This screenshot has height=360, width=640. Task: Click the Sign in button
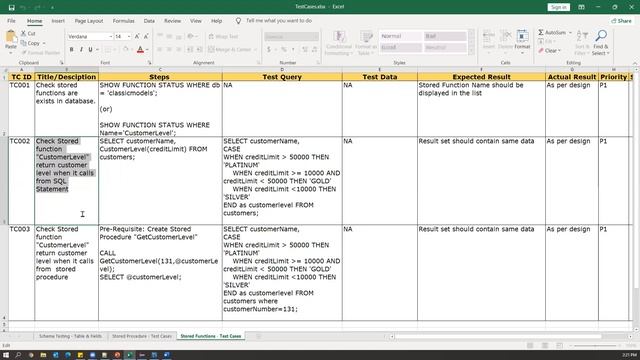(558, 7)
